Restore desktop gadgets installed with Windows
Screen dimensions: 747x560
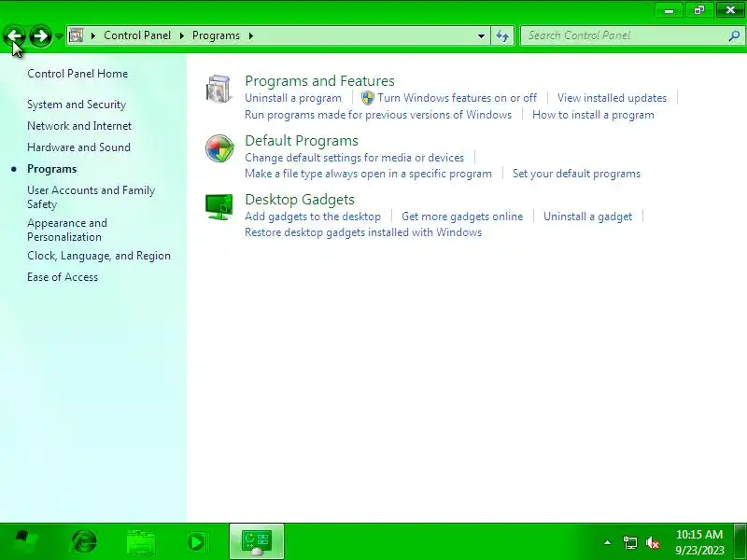pos(363,232)
